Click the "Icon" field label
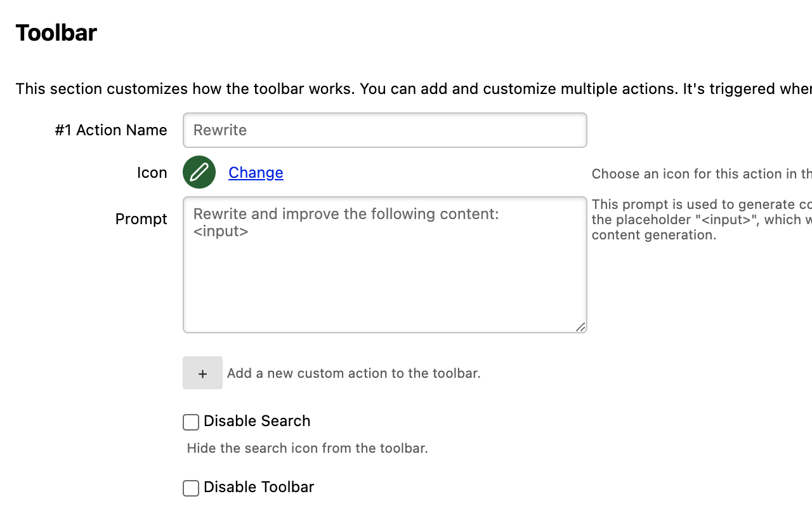 [x=152, y=173]
